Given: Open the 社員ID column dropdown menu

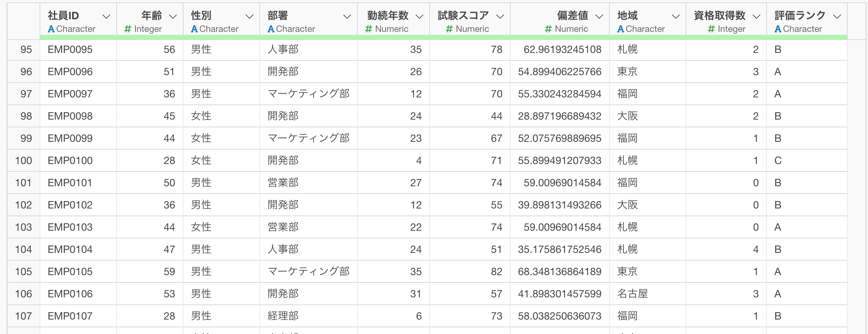Looking at the screenshot, I should click(x=106, y=16).
